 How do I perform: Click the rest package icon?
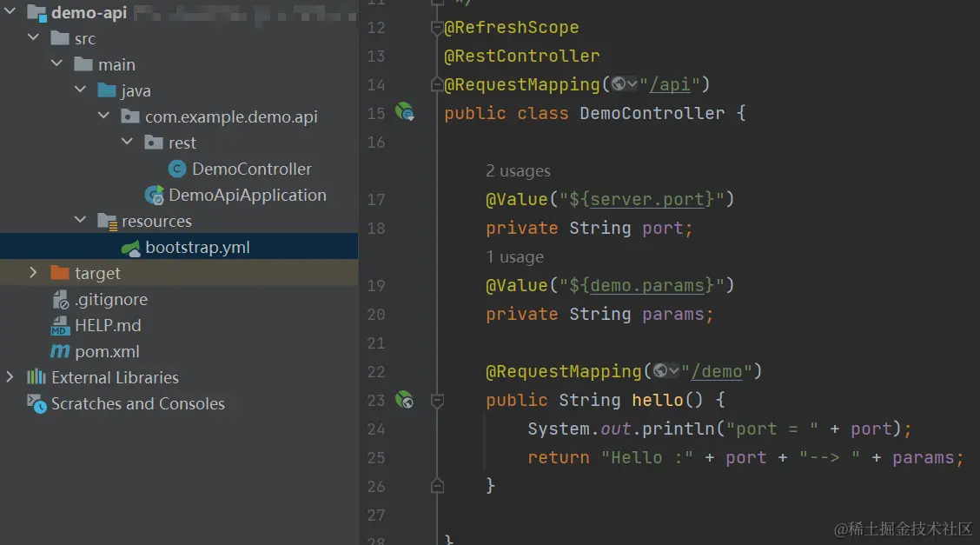tap(154, 143)
